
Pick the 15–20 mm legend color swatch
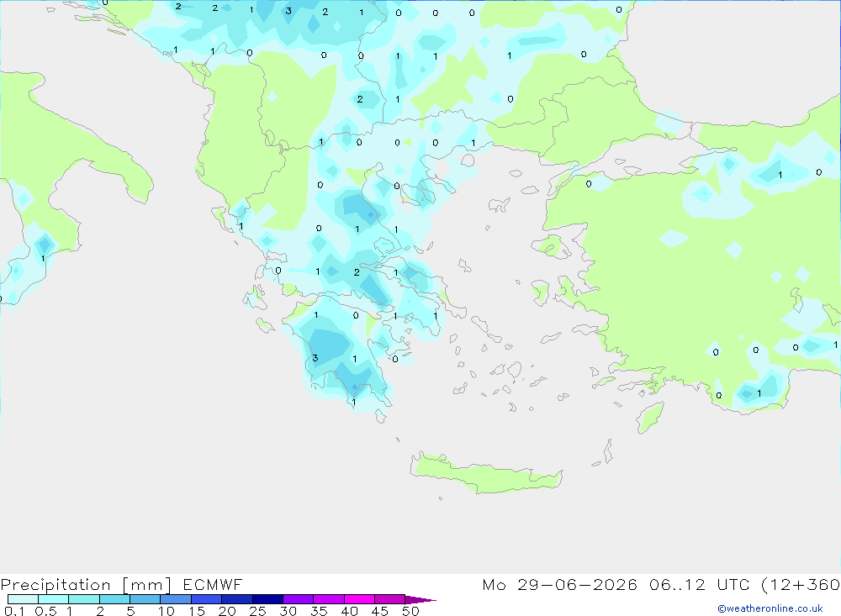(x=206, y=599)
